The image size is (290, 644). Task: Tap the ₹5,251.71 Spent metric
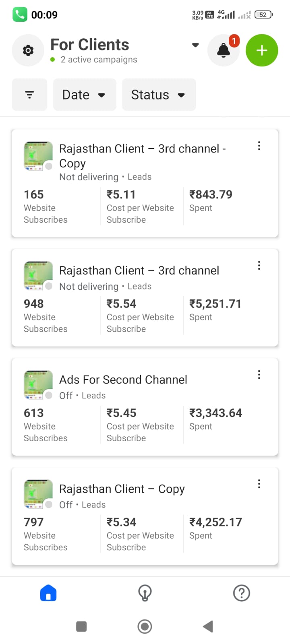215,310
